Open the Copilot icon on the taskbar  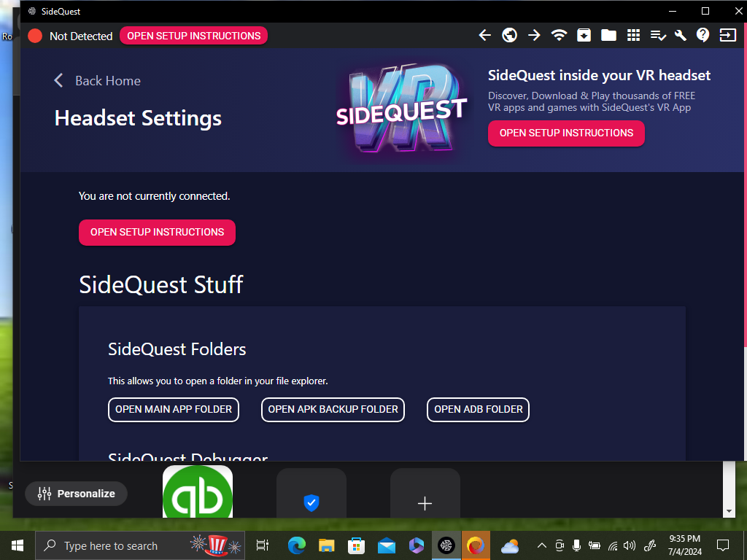(417, 545)
